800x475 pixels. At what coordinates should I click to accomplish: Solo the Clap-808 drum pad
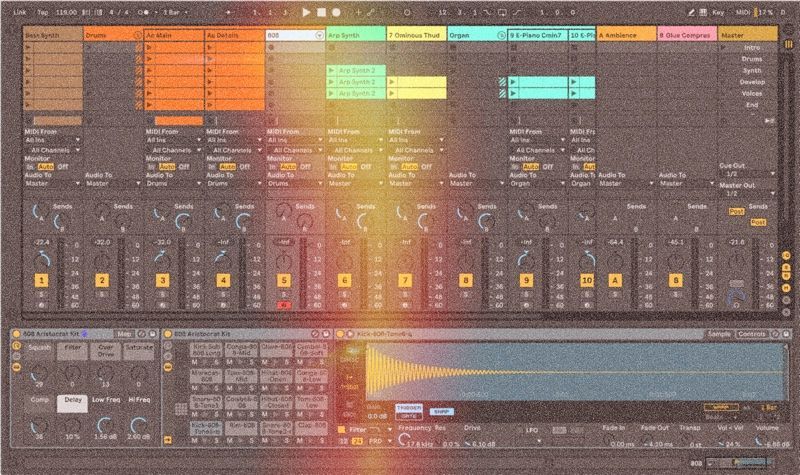tap(321, 440)
